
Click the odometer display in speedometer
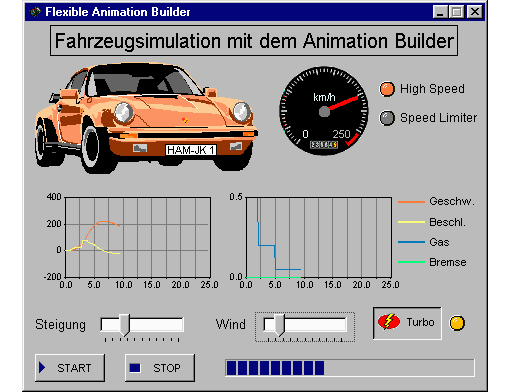(x=324, y=145)
